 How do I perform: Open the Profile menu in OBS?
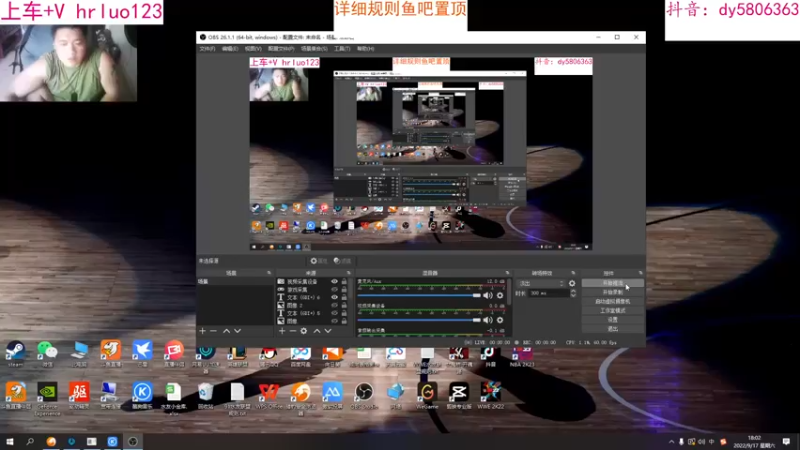point(281,48)
